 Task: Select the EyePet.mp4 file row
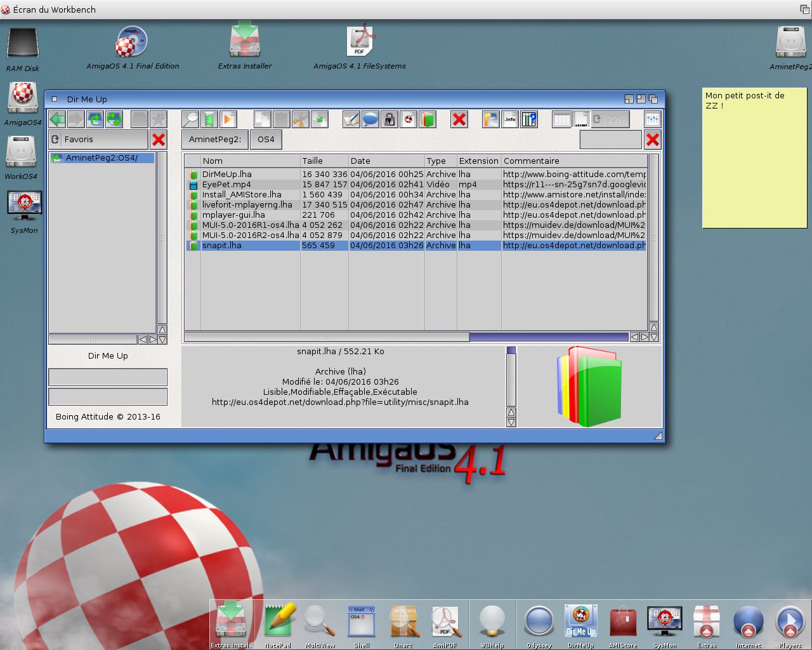(x=416, y=185)
